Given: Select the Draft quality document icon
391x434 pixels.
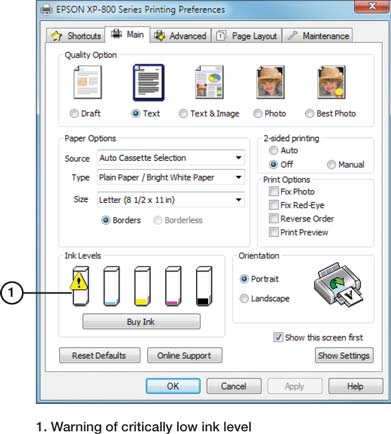Looking at the screenshot, I should (88, 82).
